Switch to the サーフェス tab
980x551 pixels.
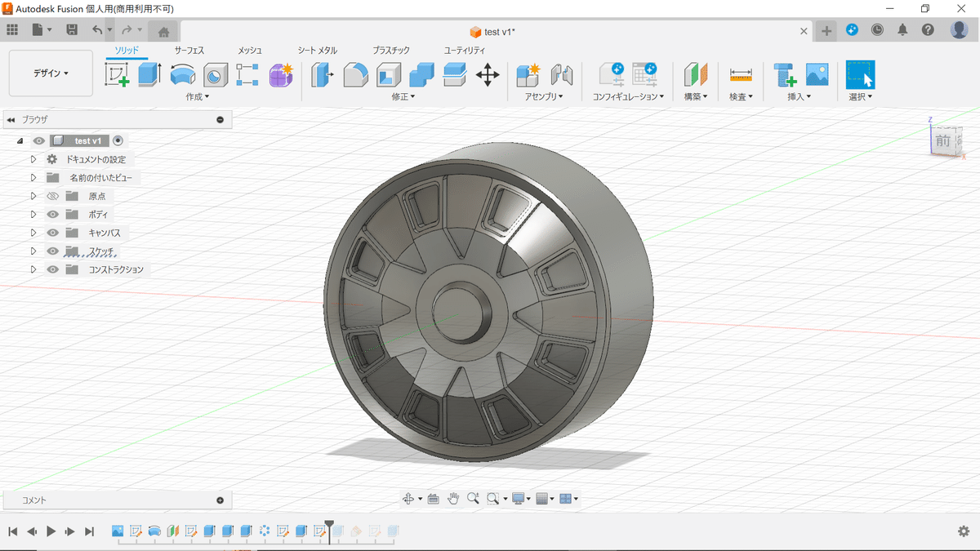(189, 51)
